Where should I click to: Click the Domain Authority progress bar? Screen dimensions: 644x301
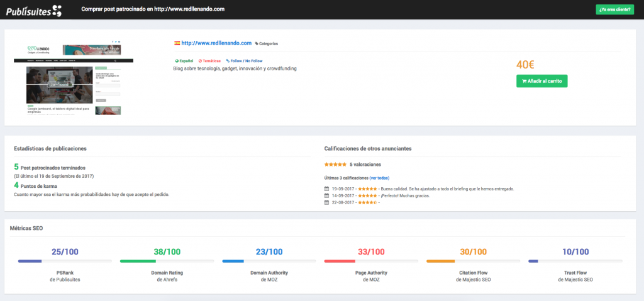pos(269,261)
